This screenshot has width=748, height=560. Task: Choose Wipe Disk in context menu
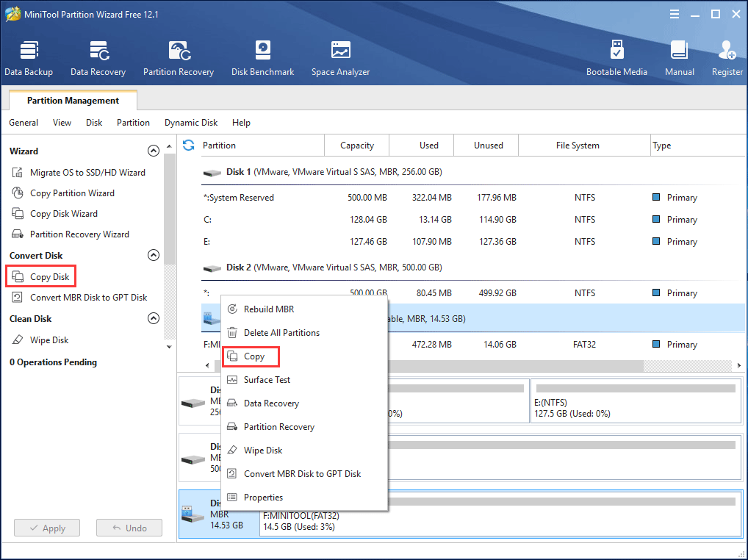click(x=304, y=450)
